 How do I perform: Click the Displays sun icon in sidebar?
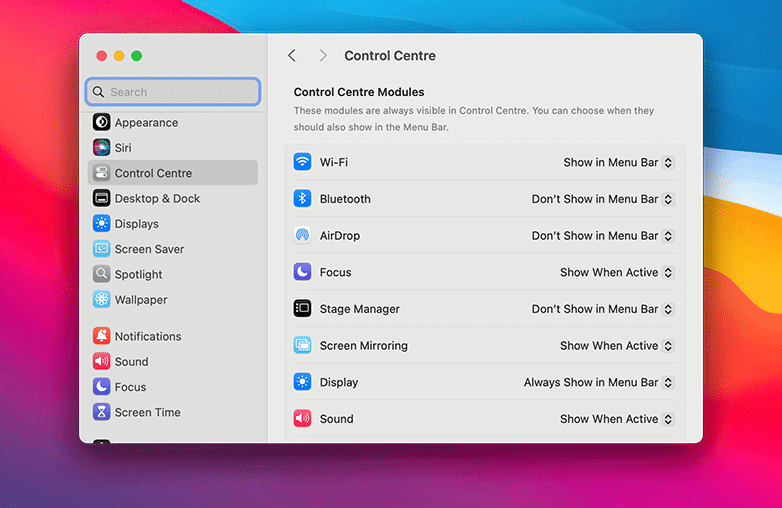pyautogui.click(x=102, y=224)
